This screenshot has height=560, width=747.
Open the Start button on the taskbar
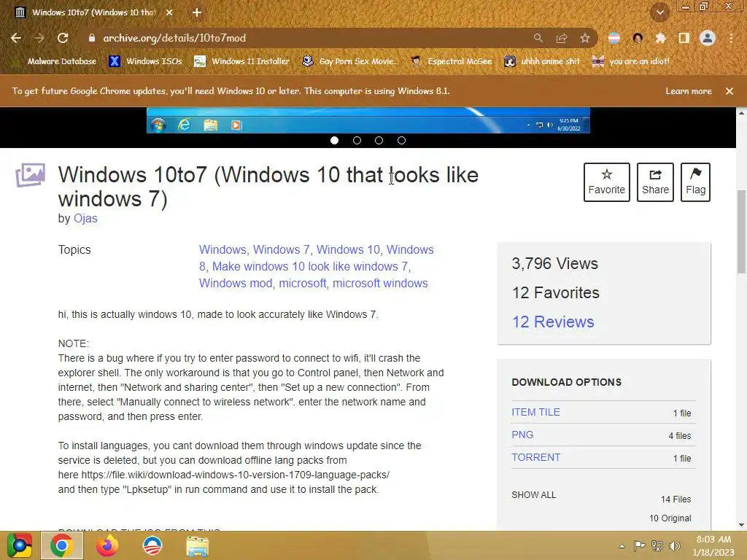(20, 545)
